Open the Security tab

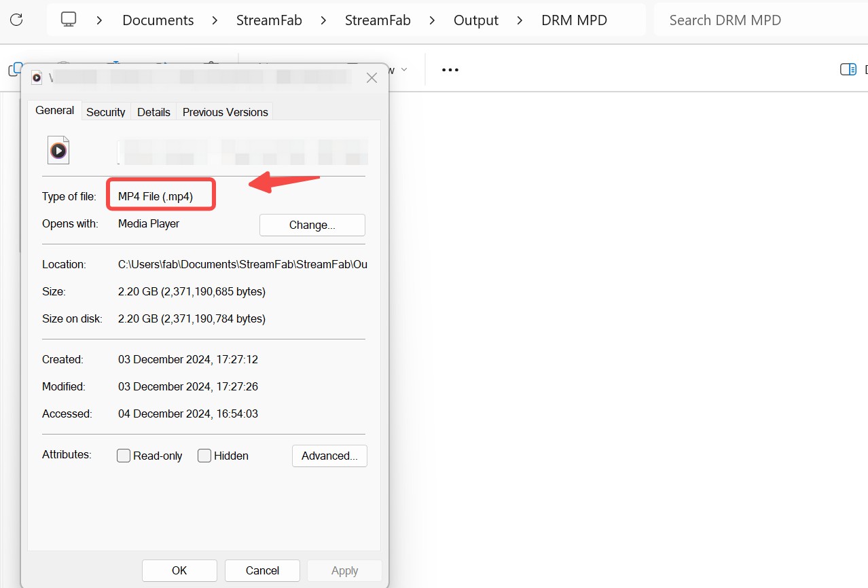(x=106, y=112)
